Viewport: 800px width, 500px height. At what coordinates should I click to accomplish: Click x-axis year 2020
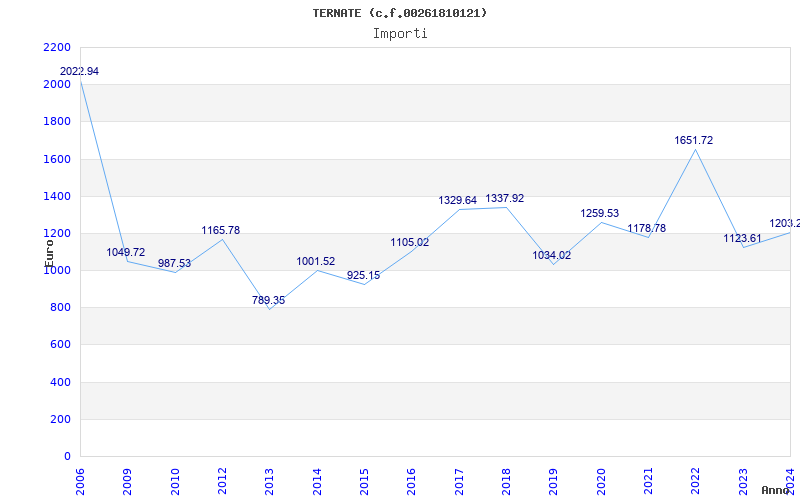[x=601, y=482]
